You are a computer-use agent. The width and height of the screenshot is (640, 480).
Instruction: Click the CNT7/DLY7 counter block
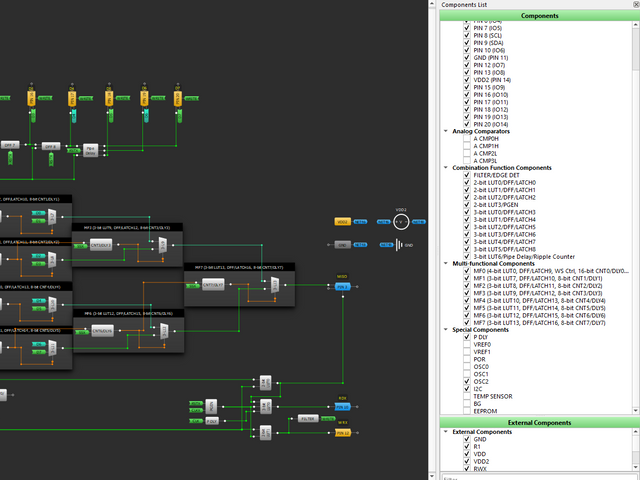coord(213,284)
